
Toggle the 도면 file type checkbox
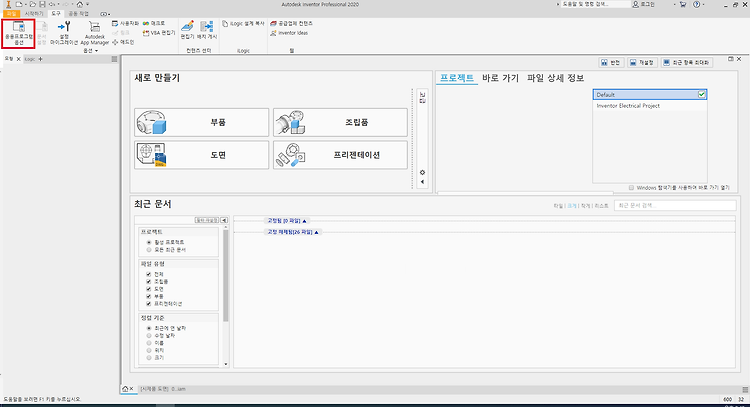[149, 289]
